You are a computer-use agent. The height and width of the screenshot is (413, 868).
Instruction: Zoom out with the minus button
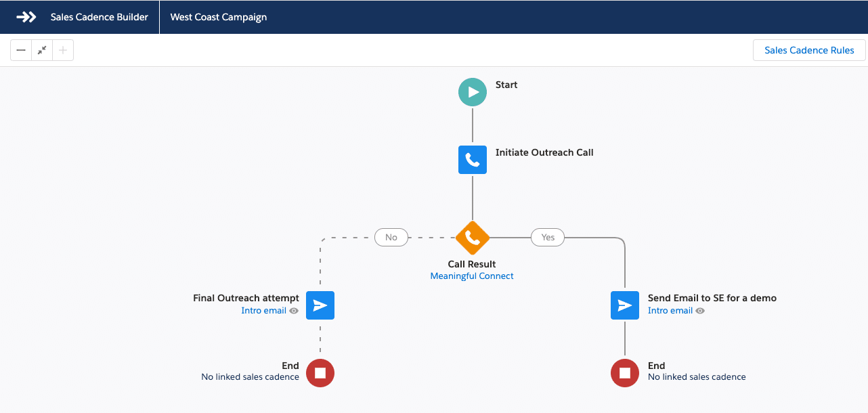coord(21,50)
